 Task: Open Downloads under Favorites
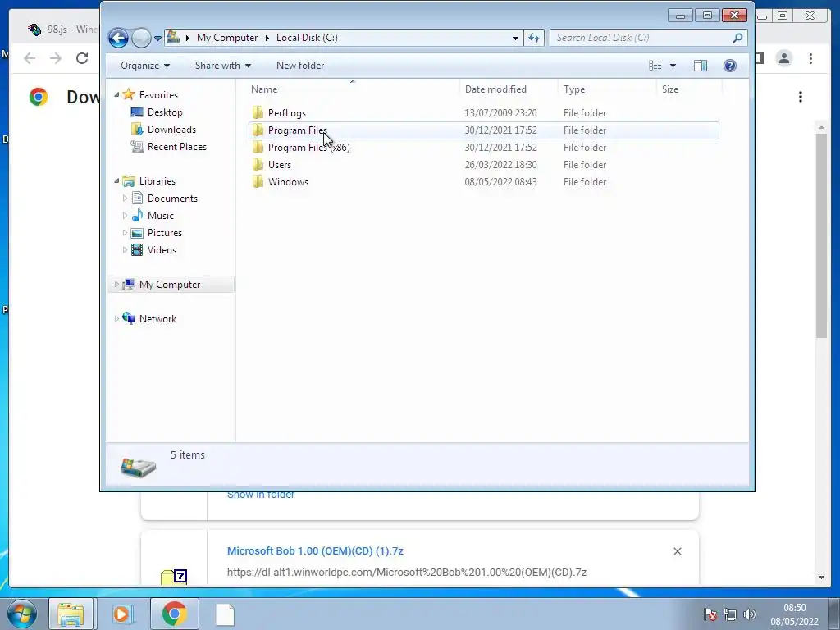(x=171, y=129)
